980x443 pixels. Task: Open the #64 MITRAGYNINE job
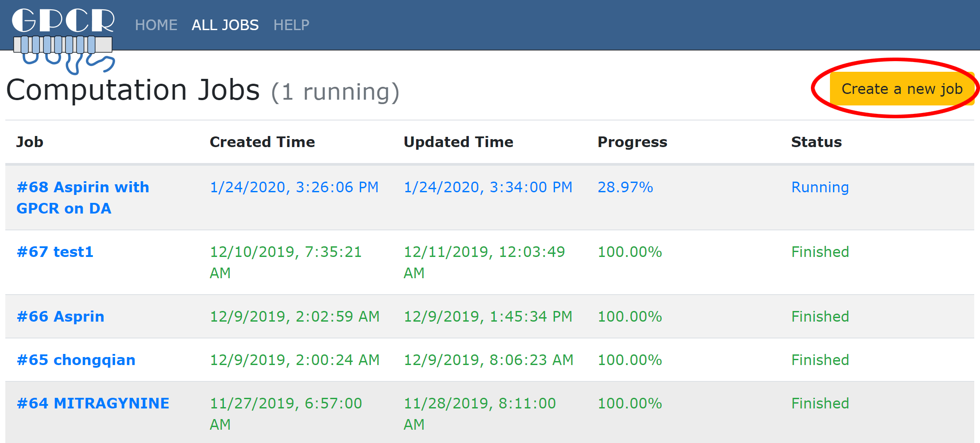click(x=93, y=403)
